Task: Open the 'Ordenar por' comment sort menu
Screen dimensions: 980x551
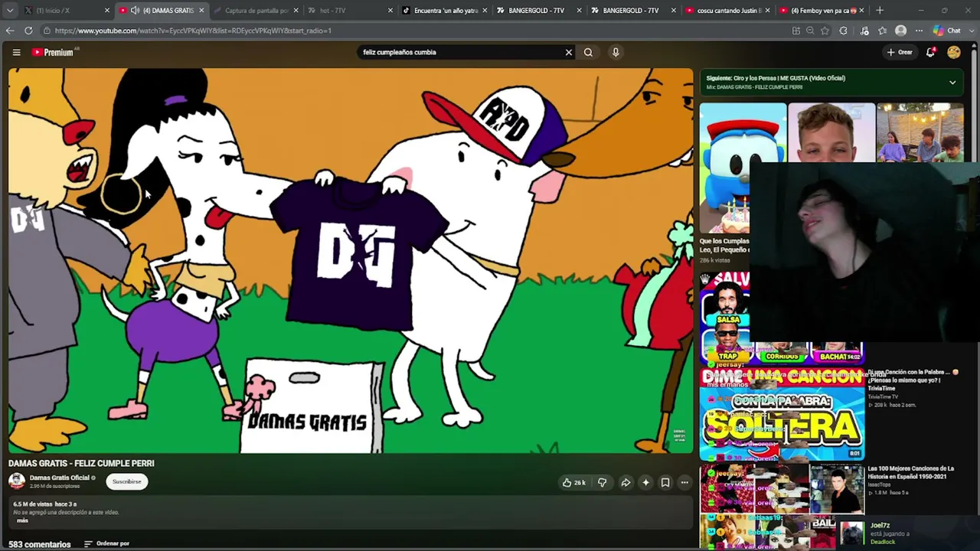Action: coord(106,543)
